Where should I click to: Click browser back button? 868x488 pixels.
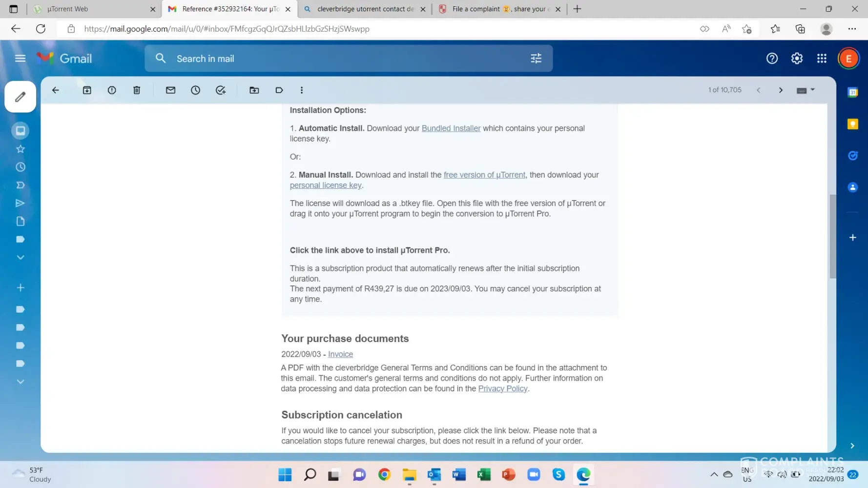click(16, 29)
